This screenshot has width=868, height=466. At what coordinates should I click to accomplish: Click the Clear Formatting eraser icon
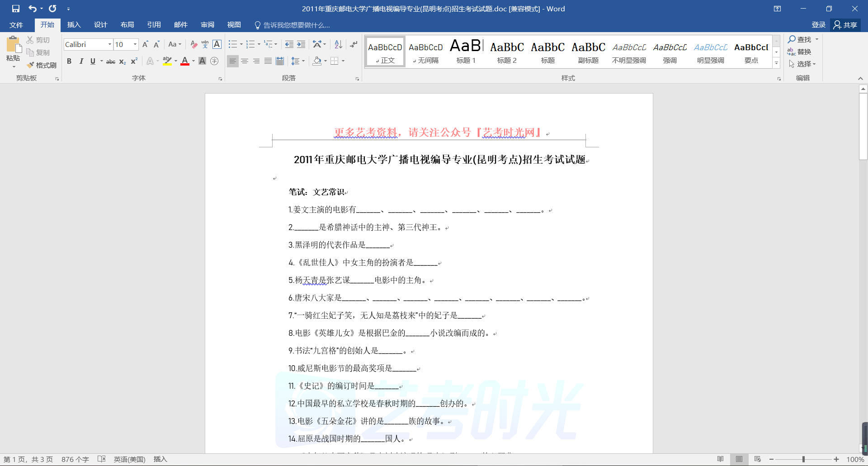click(193, 44)
